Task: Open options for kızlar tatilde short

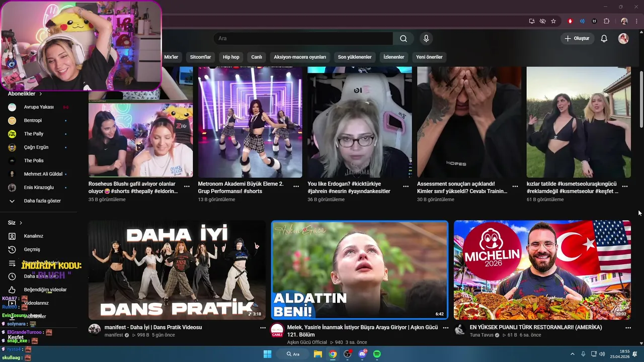Action: point(625,186)
